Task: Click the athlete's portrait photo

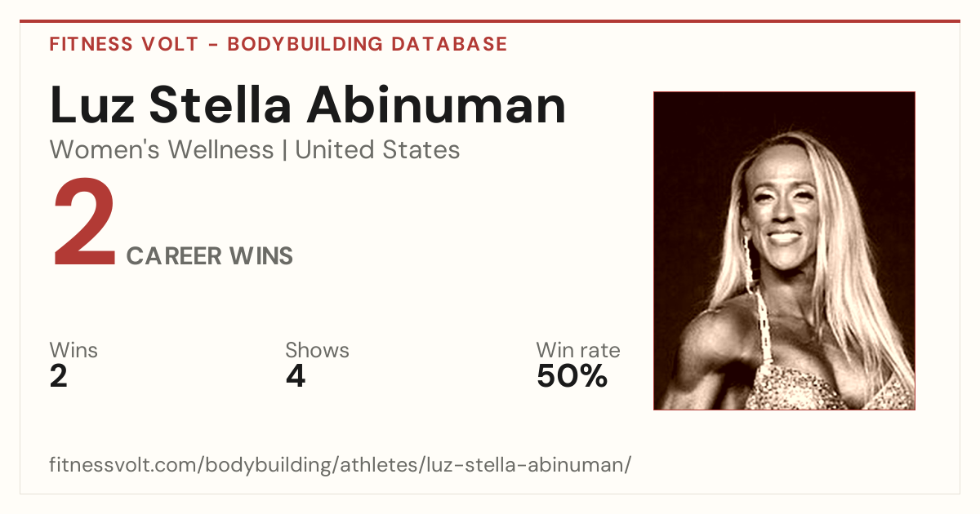Action: [784, 250]
